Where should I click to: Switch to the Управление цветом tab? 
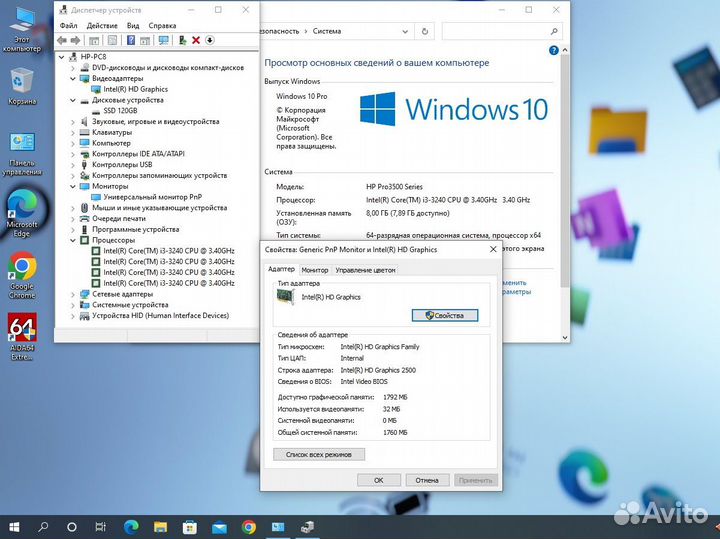(365, 270)
